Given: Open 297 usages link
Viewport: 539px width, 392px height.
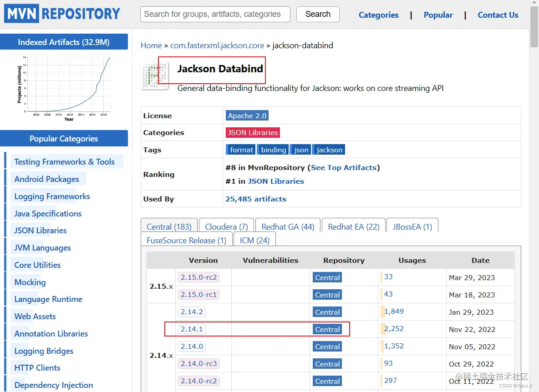Looking at the screenshot, I should (391, 381).
